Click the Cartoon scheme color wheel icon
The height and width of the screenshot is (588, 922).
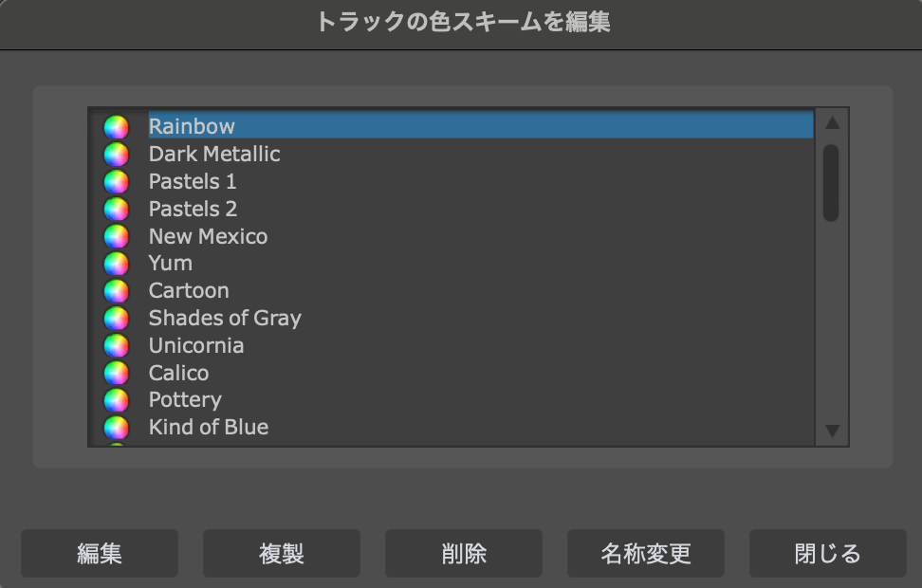116,291
